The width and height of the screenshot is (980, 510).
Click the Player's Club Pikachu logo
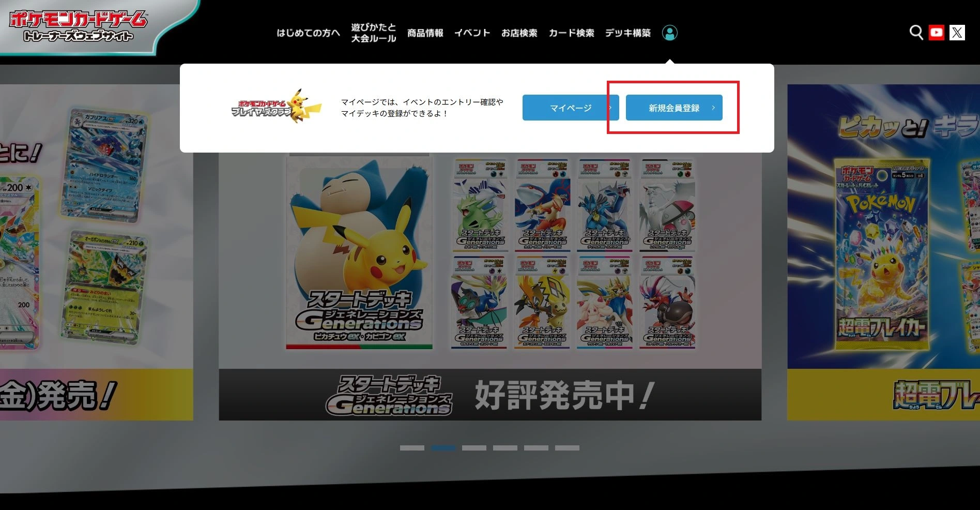coord(276,107)
